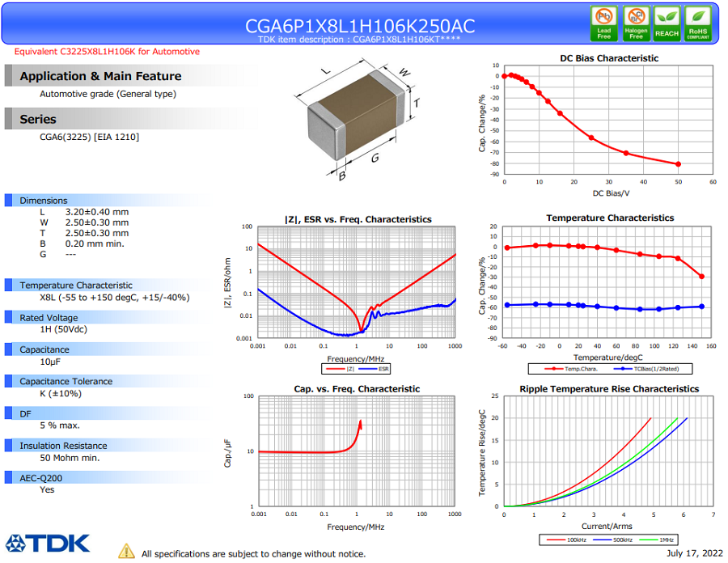Click the ESR legend entry in impedance chart
Screen dimensions: 728x563
(x=374, y=369)
